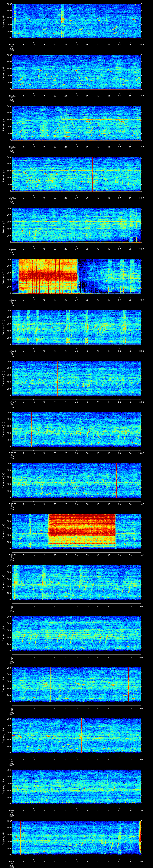153x868 pixels.
Task: Click the 10:00 end time label
Action: coord(141,453)
